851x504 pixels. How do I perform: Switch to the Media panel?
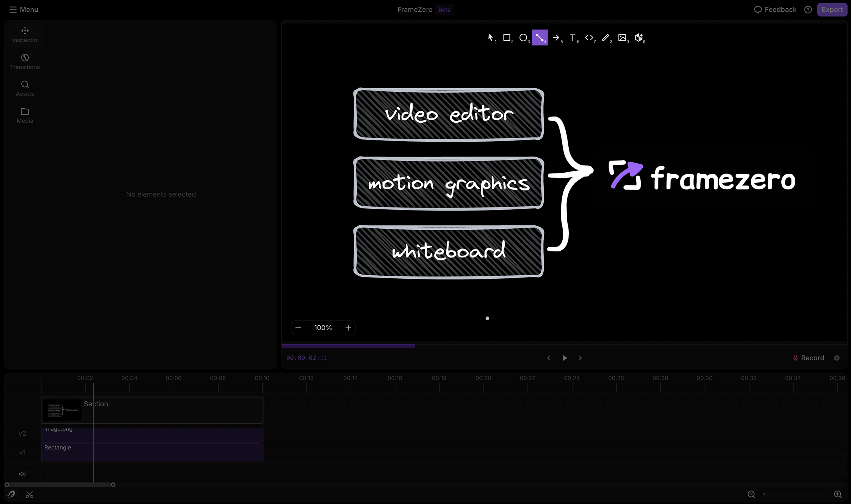click(24, 115)
